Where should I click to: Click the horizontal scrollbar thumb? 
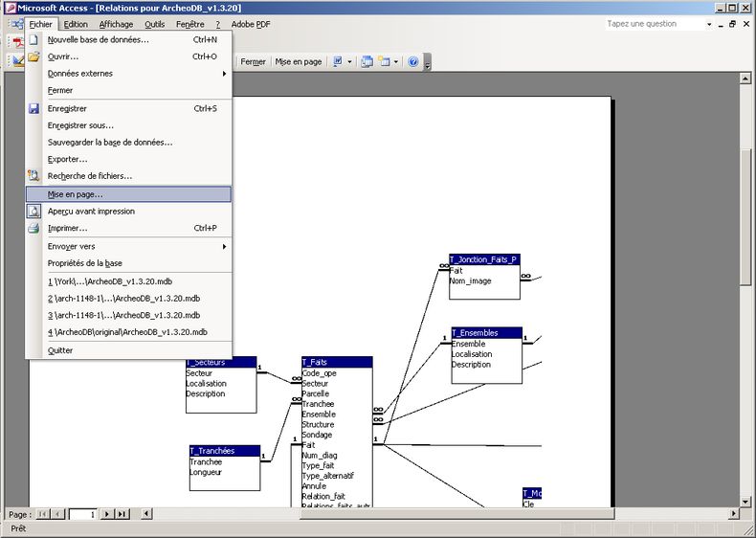[x=456, y=514]
